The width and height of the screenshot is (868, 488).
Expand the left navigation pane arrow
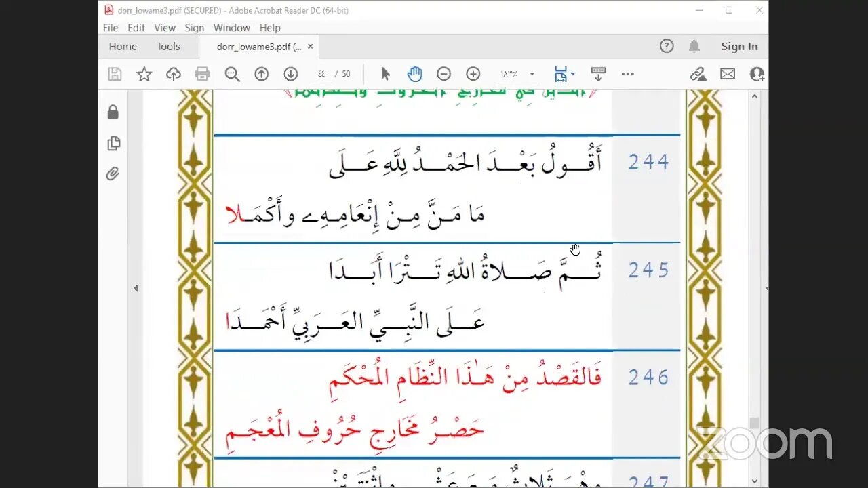(136, 288)
